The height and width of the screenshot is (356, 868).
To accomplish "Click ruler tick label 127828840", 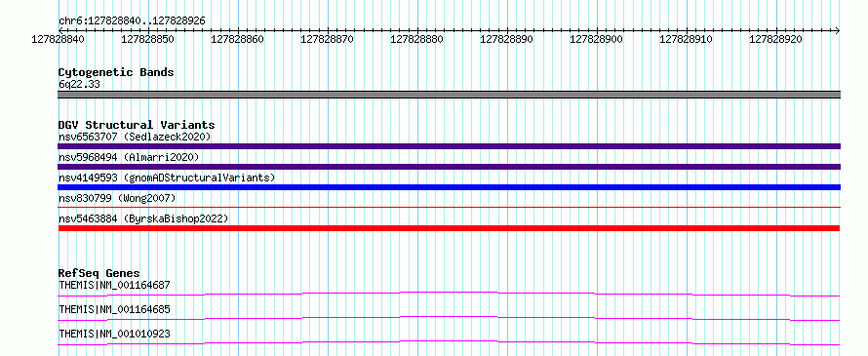I will pyautogui.click(x=59, y=39).
